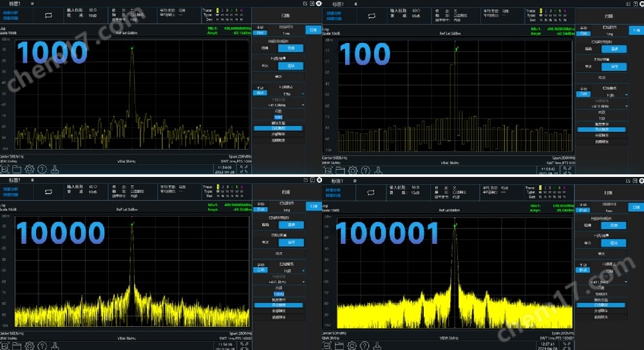The image size is (644, 350).
Task: Open the folder icon below the 1000-point chart
Action: tap(17, 169)
